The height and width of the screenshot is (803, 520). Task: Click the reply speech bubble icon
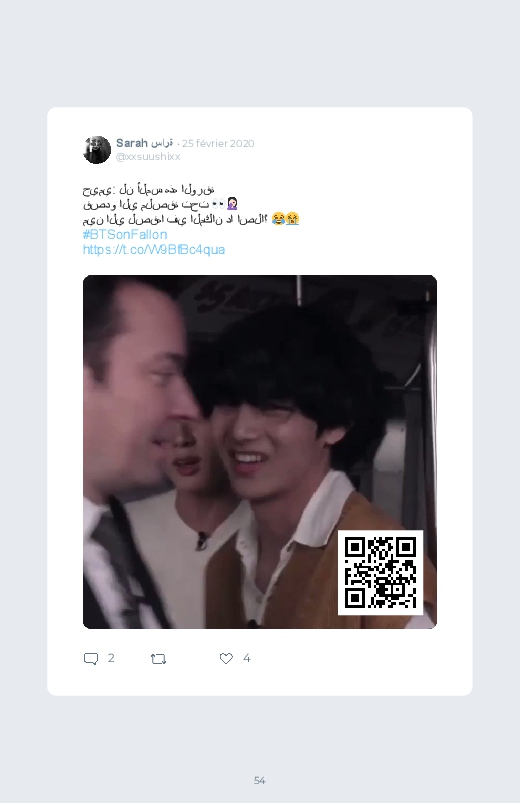pyautogui.click(x=91, y=659)
